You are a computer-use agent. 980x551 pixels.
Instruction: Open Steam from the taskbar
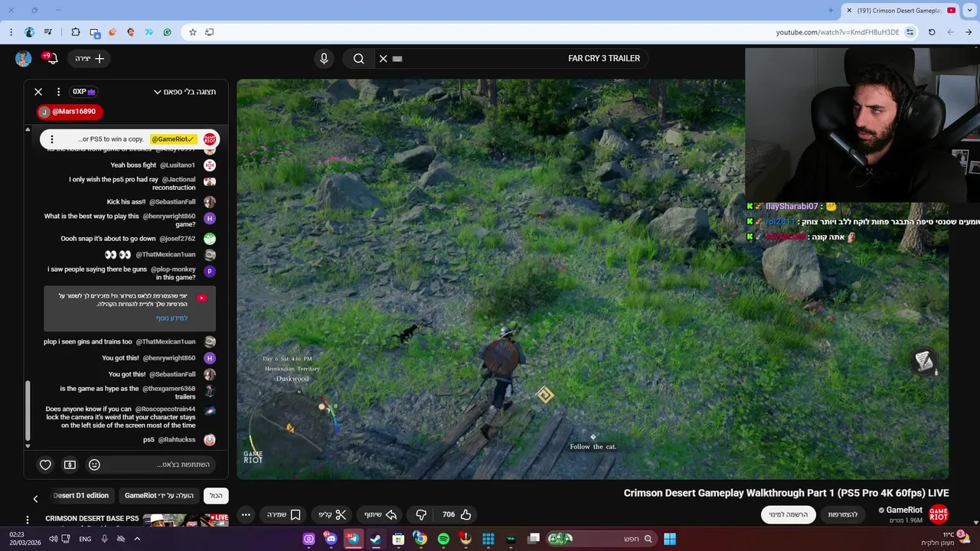pos(375,539)
